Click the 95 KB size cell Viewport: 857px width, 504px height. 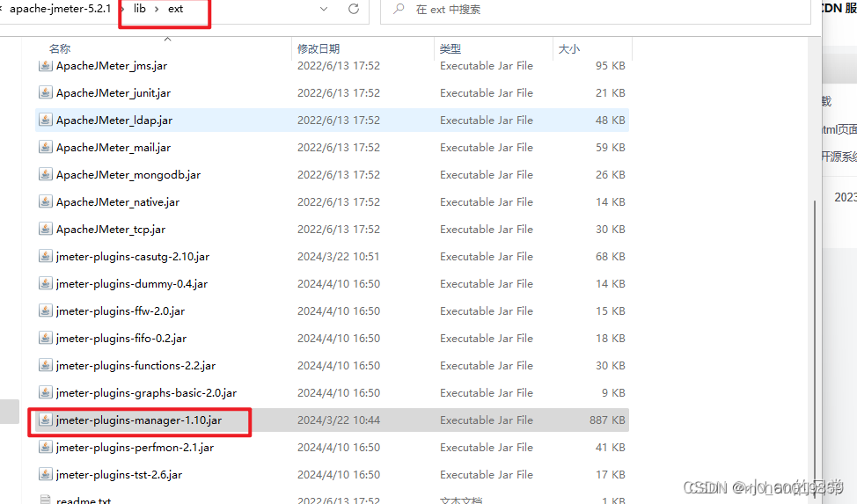[x=611, y=66]
